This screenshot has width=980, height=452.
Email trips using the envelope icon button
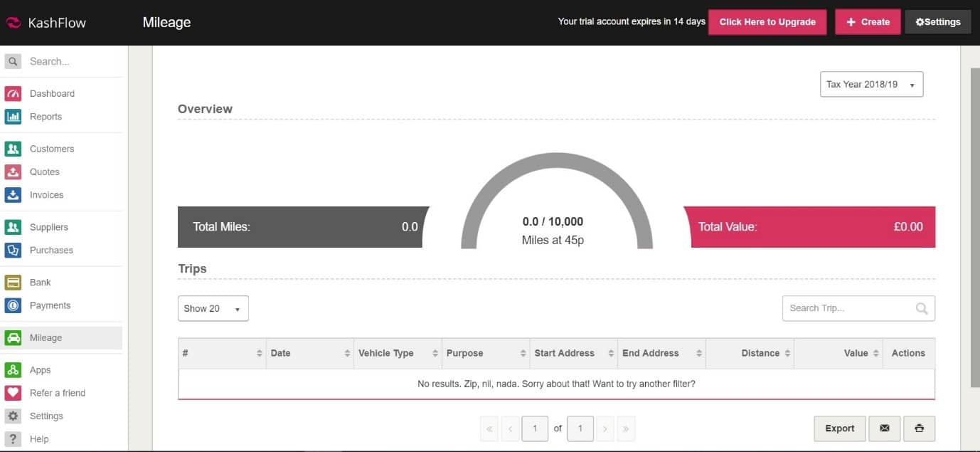tap(884, 429)
